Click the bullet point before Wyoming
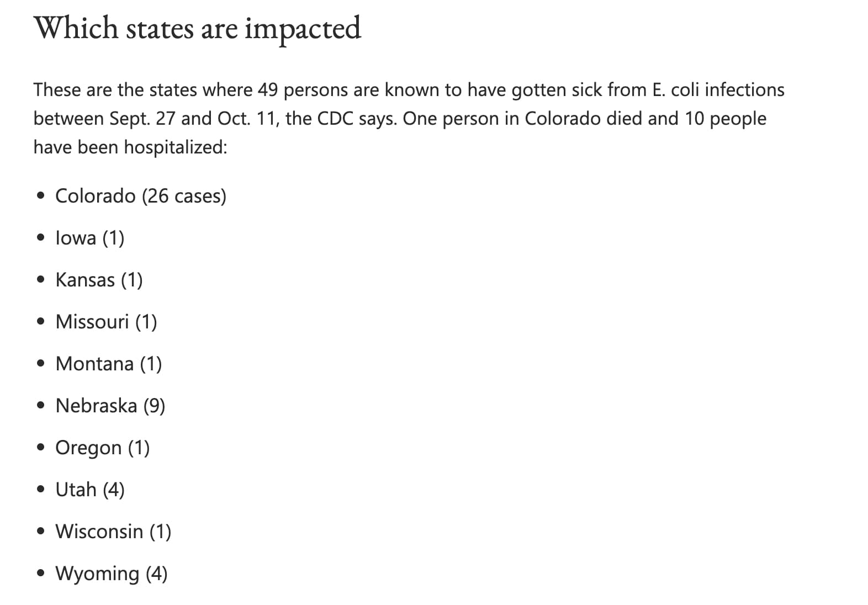 40,574
